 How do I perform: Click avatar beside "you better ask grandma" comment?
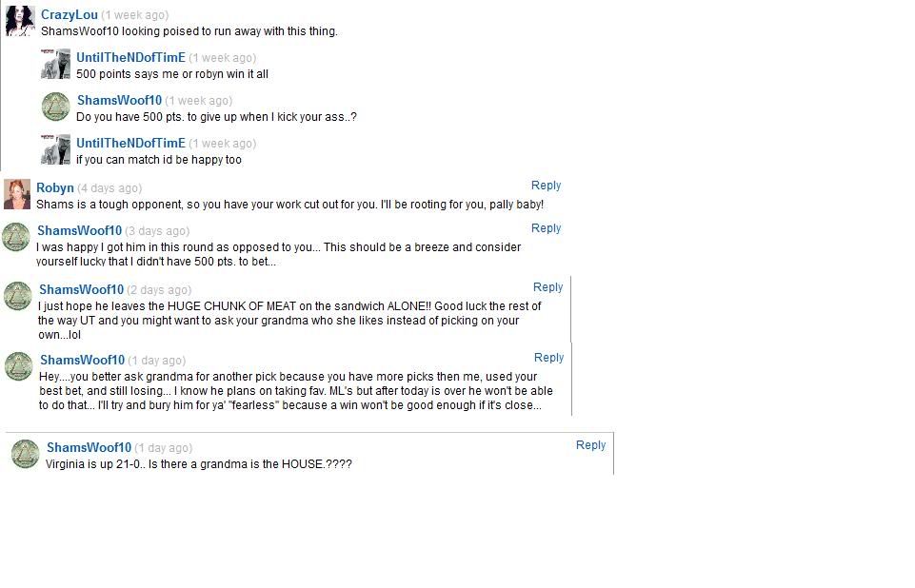(x=19, y=366)
